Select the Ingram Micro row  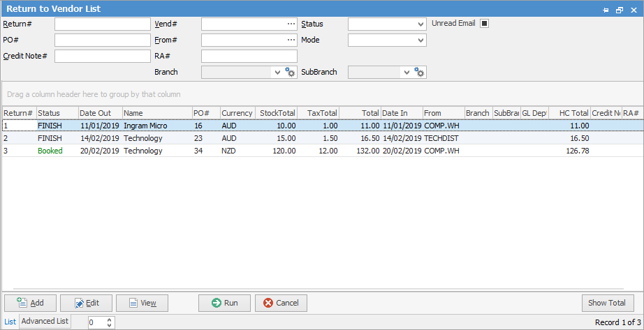point(323,126)
